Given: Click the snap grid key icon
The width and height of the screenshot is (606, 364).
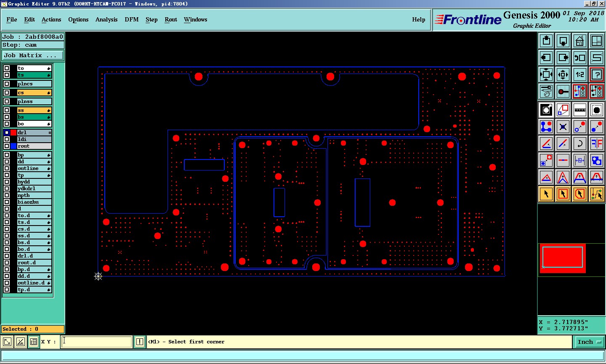Looking at the screenshot, I should coord(563,91).
